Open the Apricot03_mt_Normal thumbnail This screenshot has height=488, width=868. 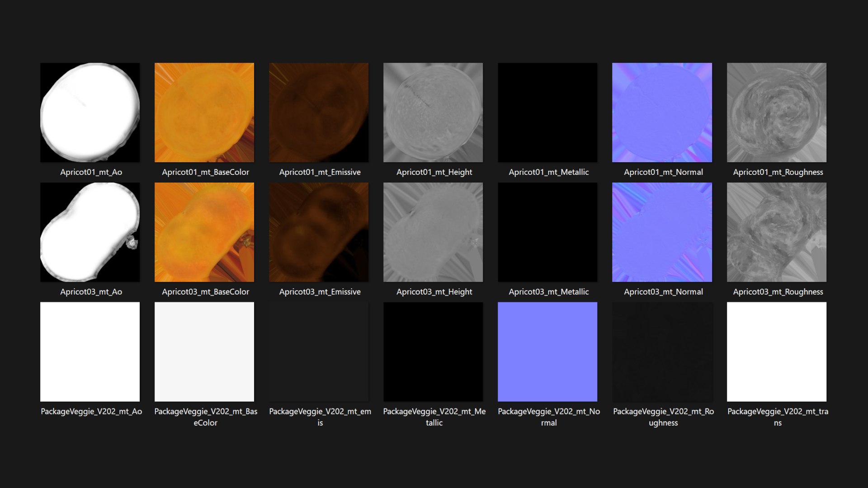pos(662,232)
